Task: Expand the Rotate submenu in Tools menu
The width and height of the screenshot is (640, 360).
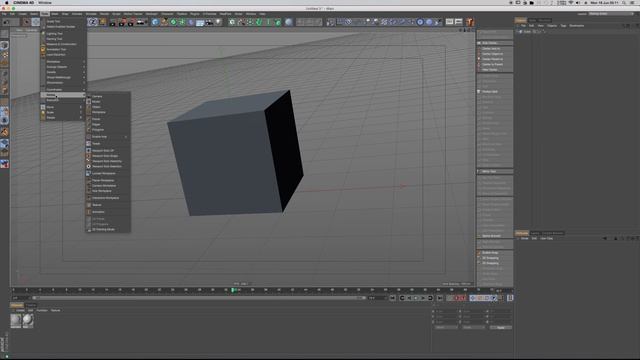Action: point(63,118)
